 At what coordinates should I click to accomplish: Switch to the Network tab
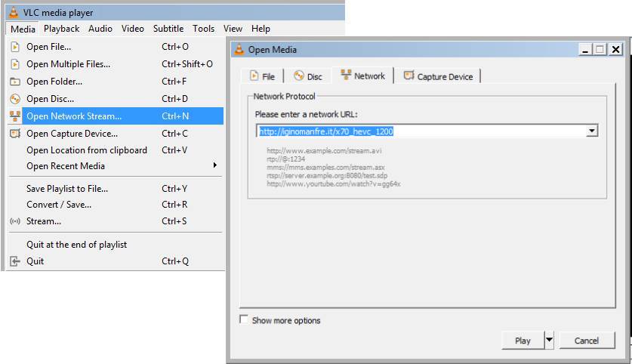point(362,76)
